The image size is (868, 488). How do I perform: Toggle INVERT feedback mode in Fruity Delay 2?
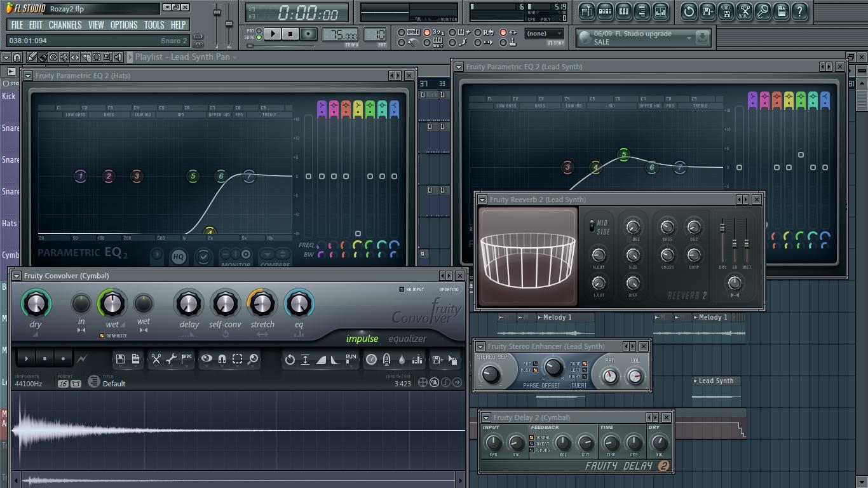tap(532, 444)
